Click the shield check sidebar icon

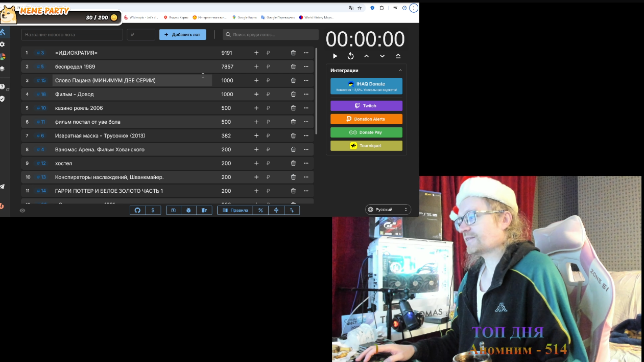coord(2,99)
